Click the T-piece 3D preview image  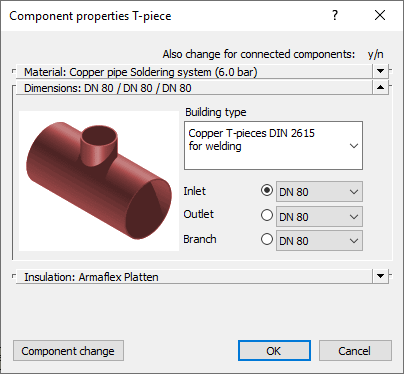[x=99, y=181]
